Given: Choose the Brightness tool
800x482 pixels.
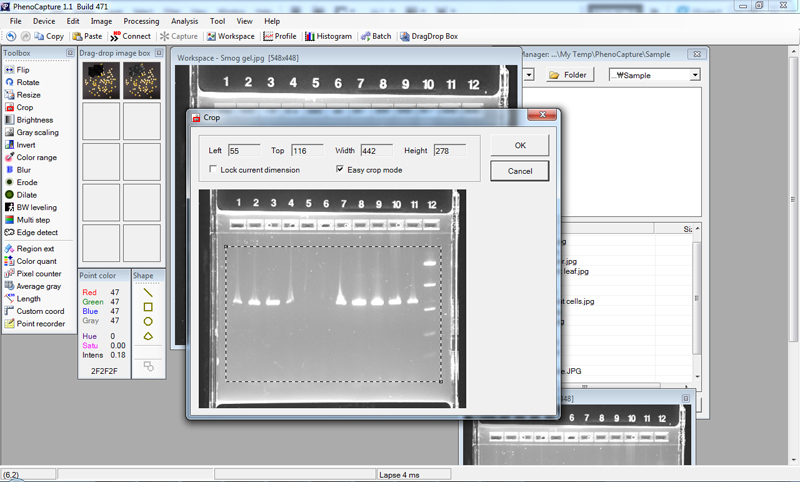Looking at the screenshot, I should (x=34, y=120).
